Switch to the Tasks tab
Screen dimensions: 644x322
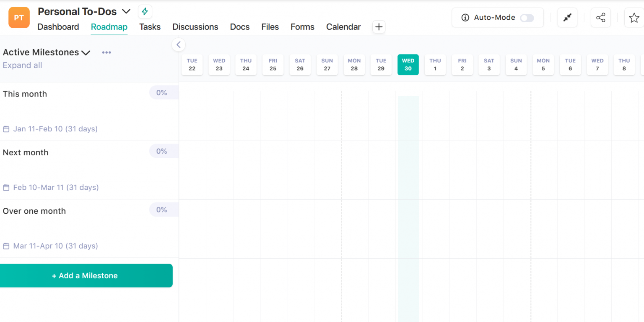pyautogui.click(x=150, y=27)
